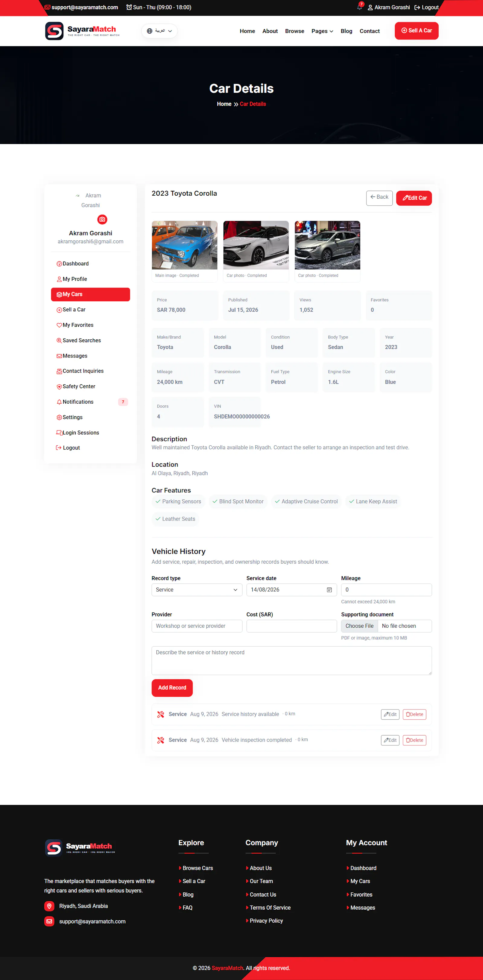Open Blog in the navigation bar
Screen dimensions: 483x980
[347, 31]
